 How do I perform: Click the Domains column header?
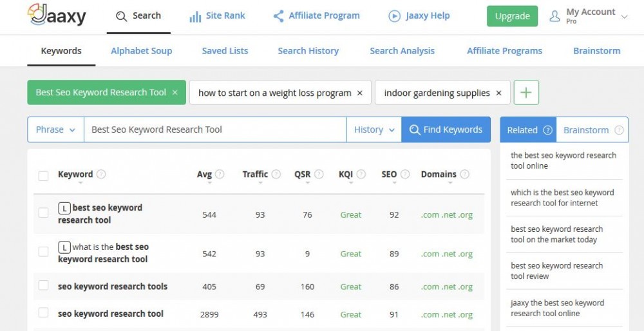click(x=439, y=174)
